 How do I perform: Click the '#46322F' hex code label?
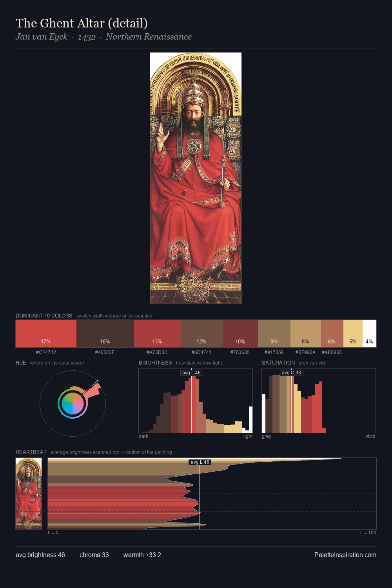(x=105, y=352)
